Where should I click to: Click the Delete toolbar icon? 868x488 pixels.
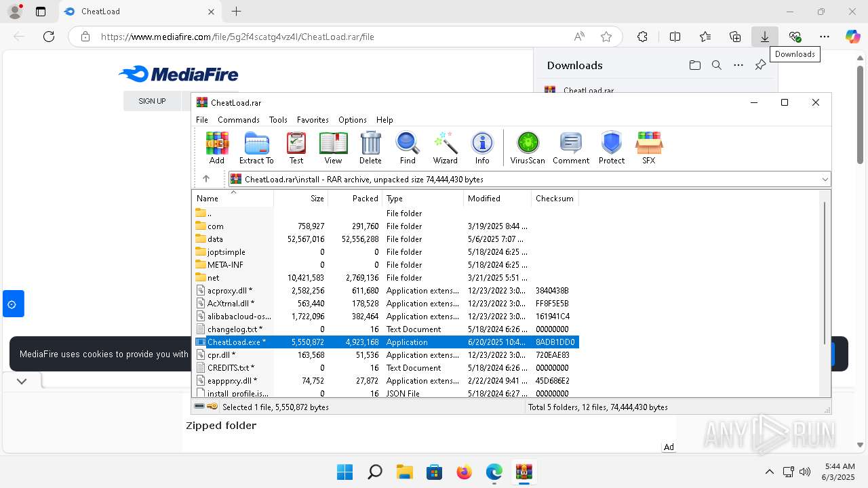click(x=370, y=148)
